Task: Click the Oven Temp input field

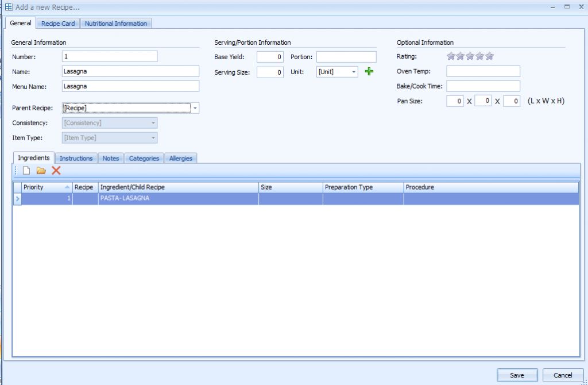Action: (483, 71)
